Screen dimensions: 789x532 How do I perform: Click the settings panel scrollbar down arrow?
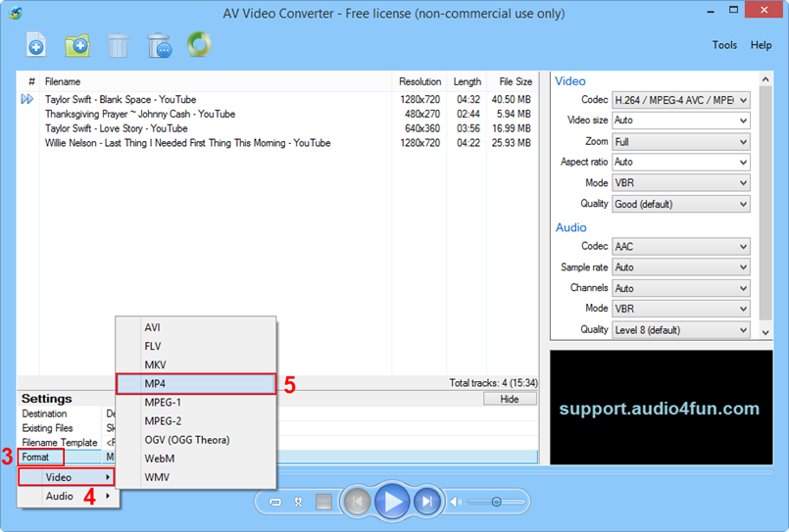765,332
